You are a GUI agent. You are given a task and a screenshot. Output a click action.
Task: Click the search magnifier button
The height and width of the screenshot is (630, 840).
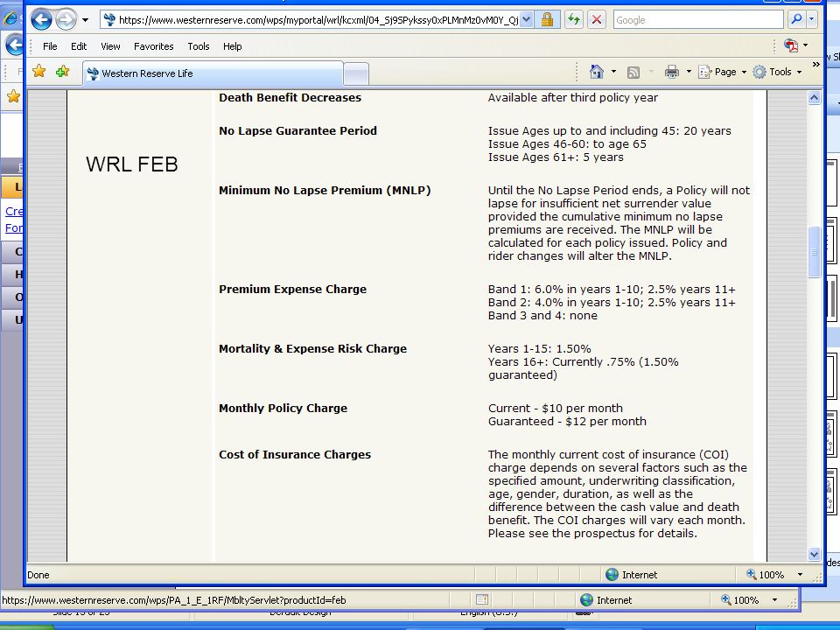[796, 20]
